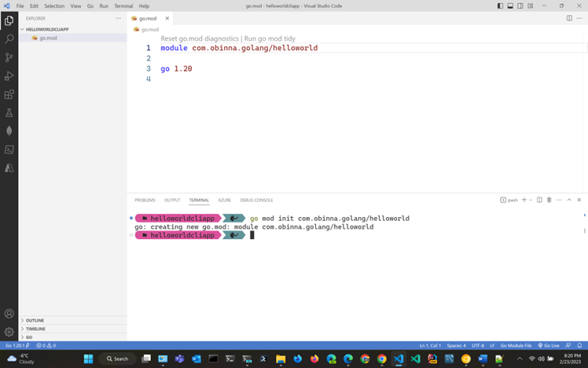The height and width of the screenshot is (368, 588).
Task: Open the Selection menu
Action: click(x=54, y=6)
